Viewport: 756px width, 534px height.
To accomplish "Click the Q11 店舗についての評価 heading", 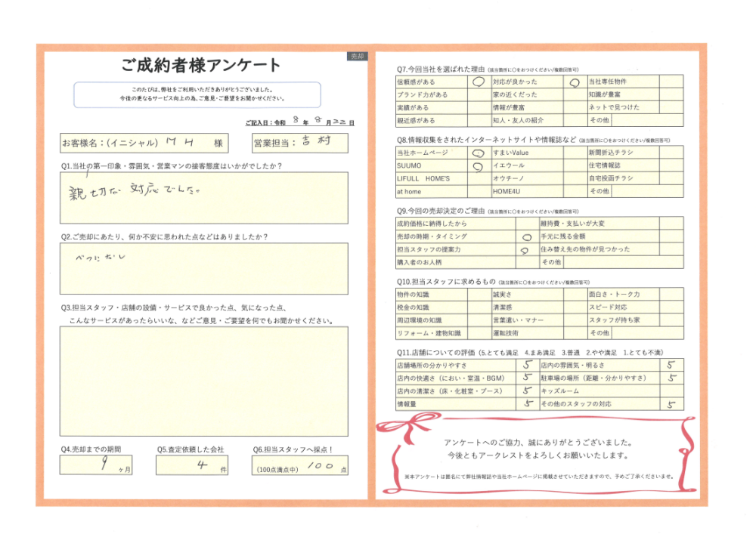I will 530,353.
